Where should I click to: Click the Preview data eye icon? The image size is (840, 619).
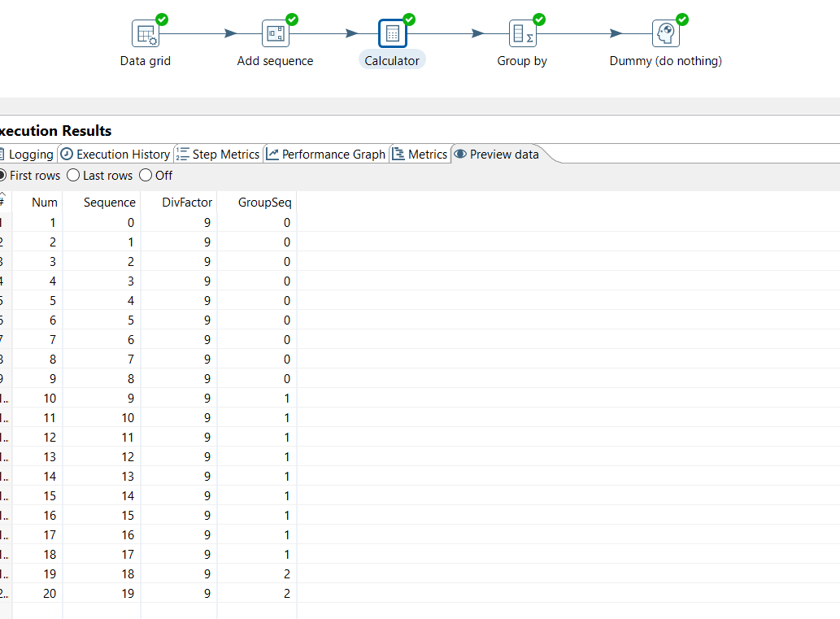pos(462,154)
